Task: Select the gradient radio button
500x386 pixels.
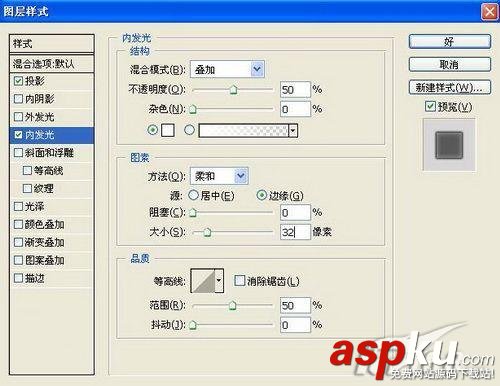Action: (189, 130)
